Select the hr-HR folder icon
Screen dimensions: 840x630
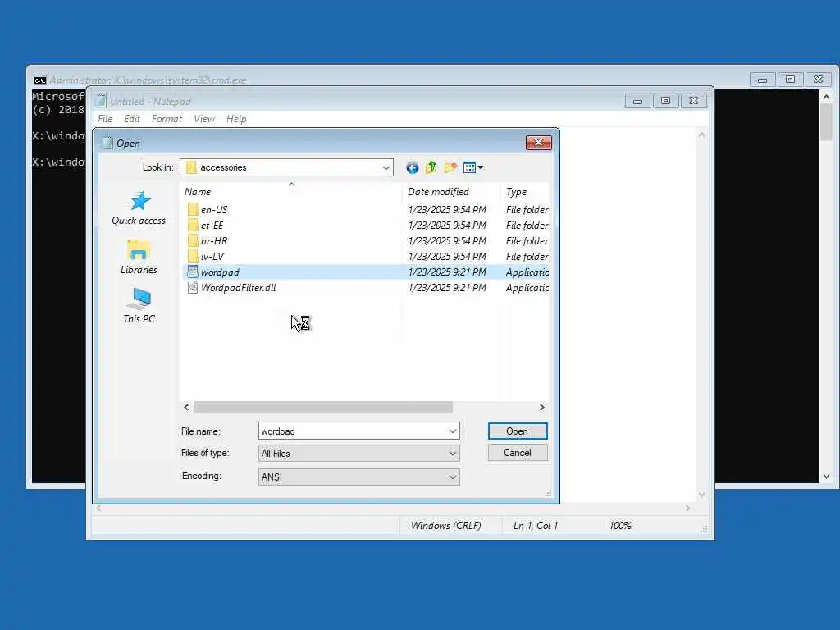pyautogui.click(x=193, y=240)
